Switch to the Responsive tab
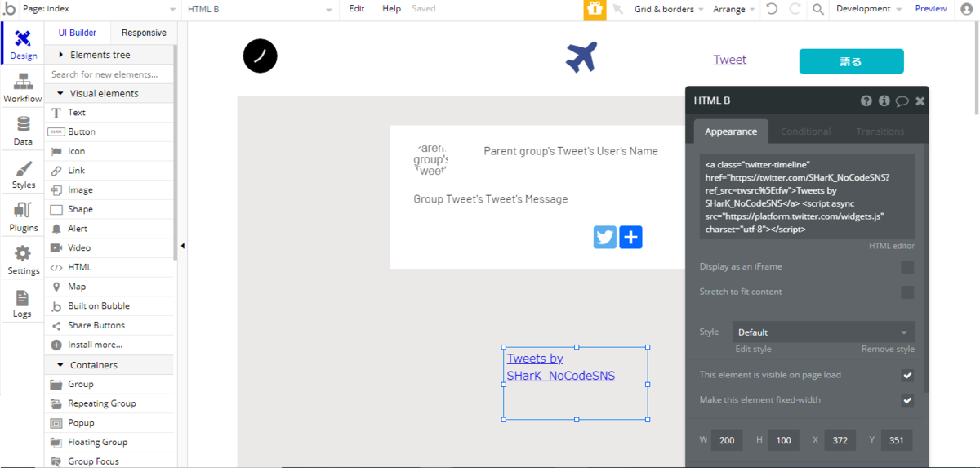 click(x=144, y=33)
